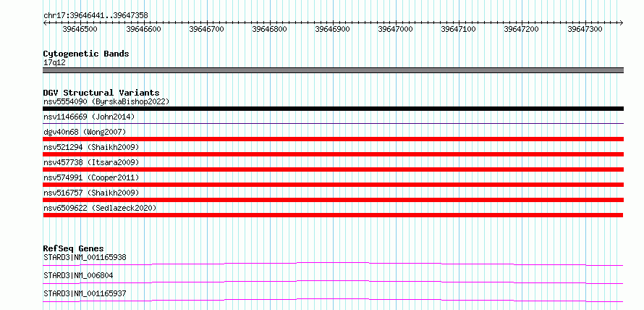Click the 39647000 ruler tick label
The width and height of the screenshot is (644, 310).
point(395,29)
